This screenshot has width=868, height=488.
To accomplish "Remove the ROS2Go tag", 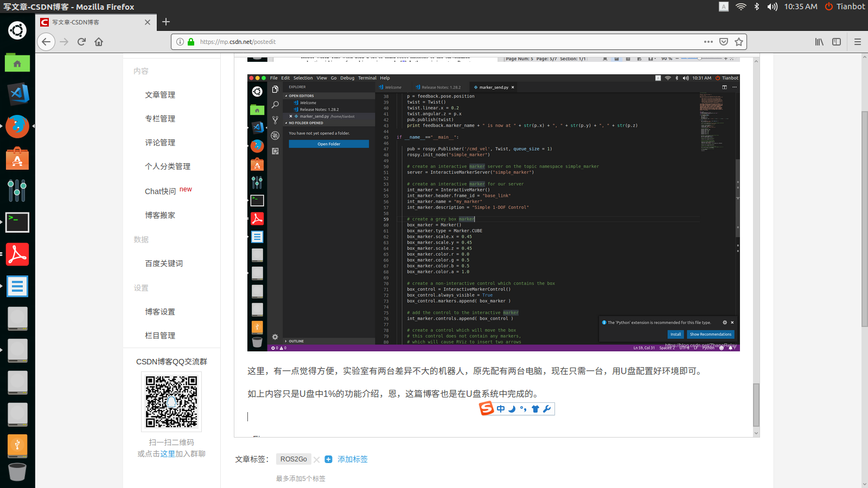I will pos(316,459).
